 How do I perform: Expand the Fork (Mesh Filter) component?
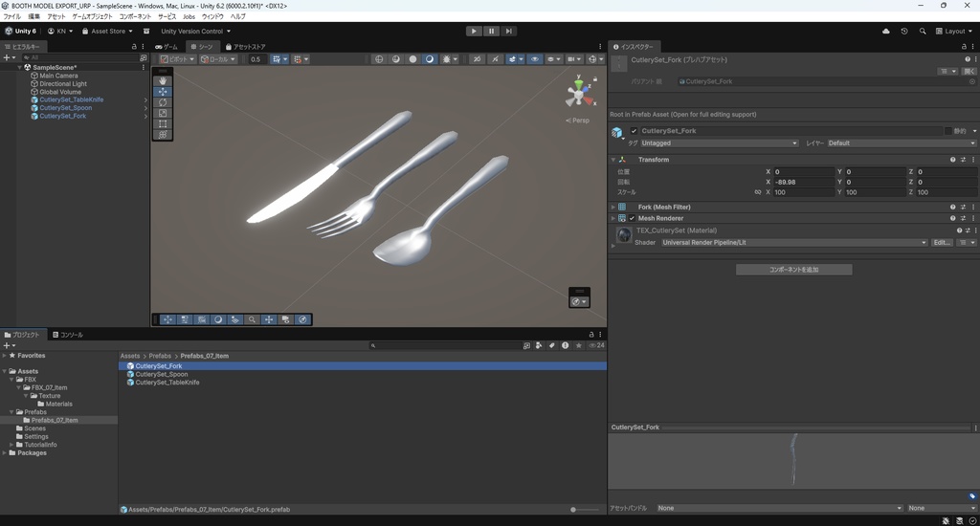pos(613,207)
